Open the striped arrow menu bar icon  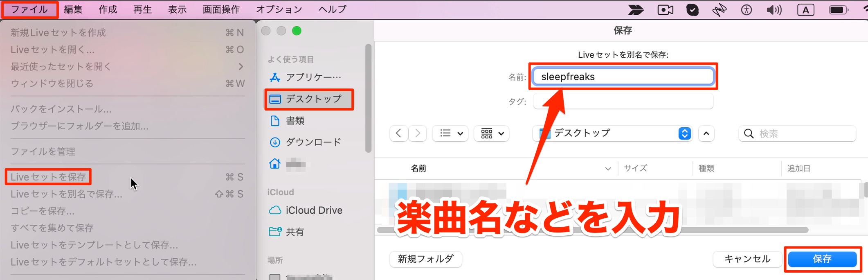[636, 10]
